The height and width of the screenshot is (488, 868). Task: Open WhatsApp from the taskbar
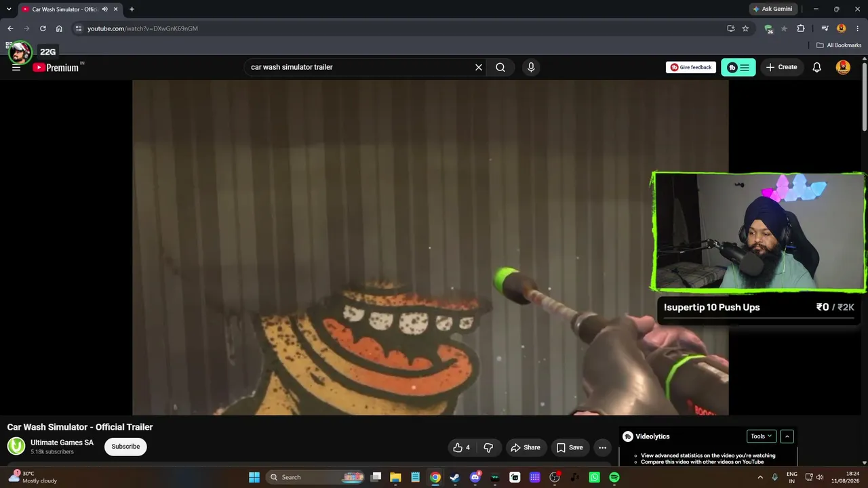tap(594, 477)
